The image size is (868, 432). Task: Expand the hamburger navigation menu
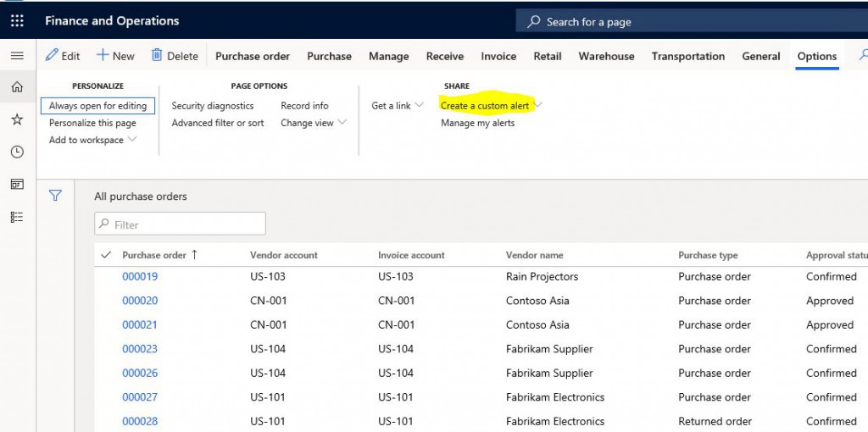pos(17,56)
